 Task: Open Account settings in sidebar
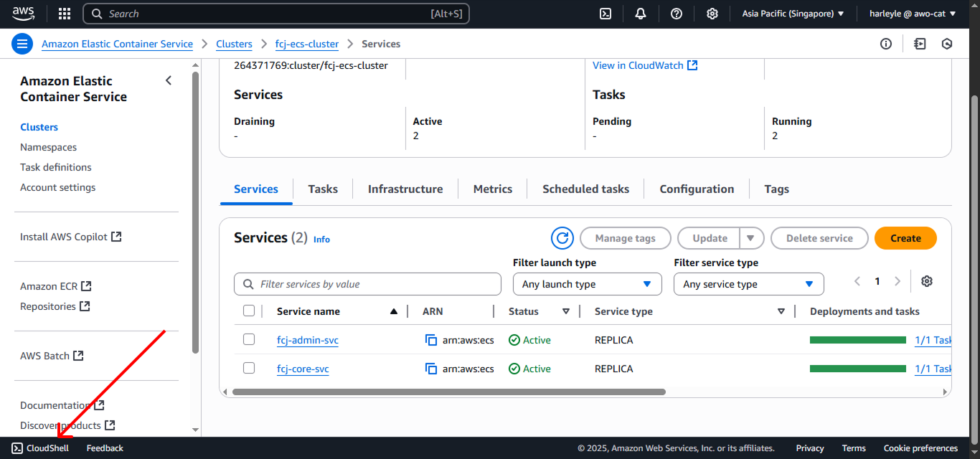click(x=57, y=187)
